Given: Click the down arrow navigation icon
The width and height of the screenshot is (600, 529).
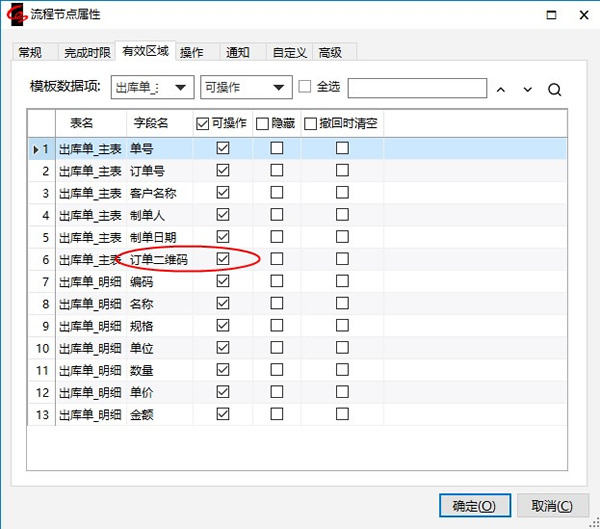Looking at the screenshot, I should pyautogui.click(x=528, y=89).
